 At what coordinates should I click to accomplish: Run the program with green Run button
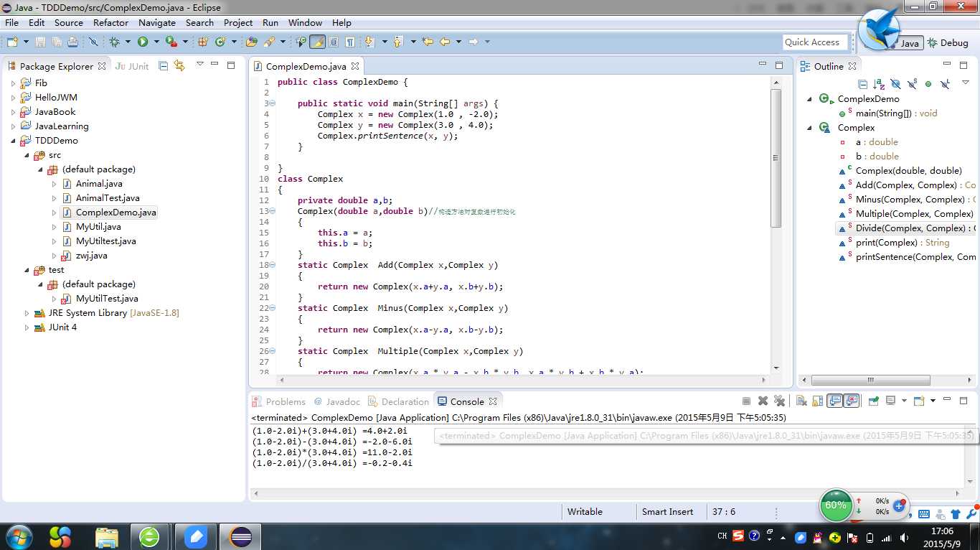(x=142, y=42)
